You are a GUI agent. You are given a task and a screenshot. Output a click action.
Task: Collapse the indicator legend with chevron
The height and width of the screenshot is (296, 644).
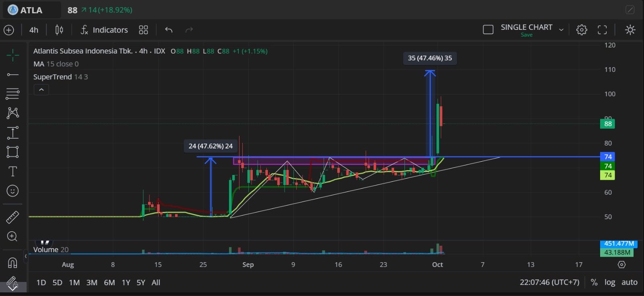tap(41, 90)
